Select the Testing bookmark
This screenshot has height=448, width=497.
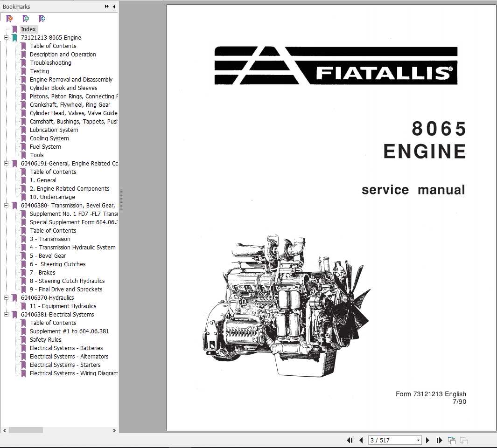[39, 71]
